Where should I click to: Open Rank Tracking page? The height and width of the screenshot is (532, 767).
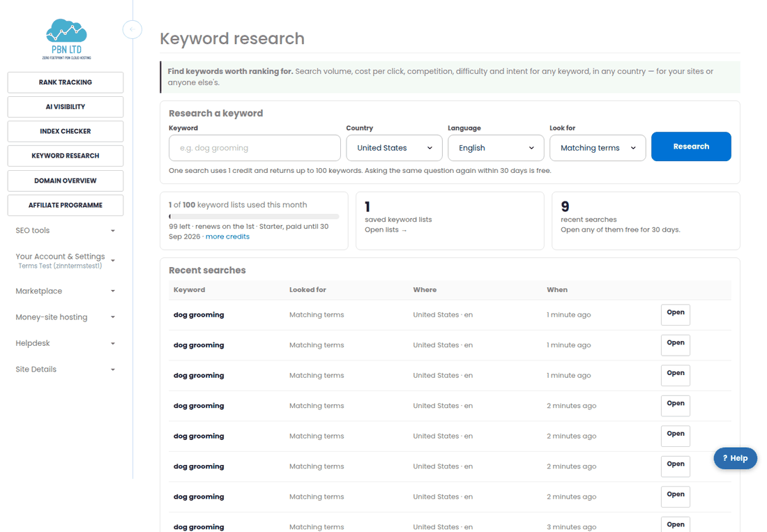pos(66,82)
